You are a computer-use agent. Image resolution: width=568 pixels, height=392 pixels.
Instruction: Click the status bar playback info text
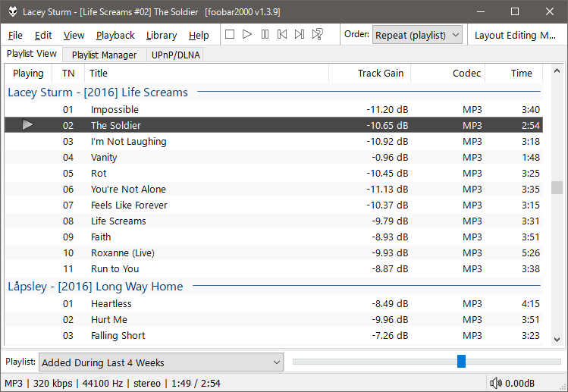click(x=112, y=384)
